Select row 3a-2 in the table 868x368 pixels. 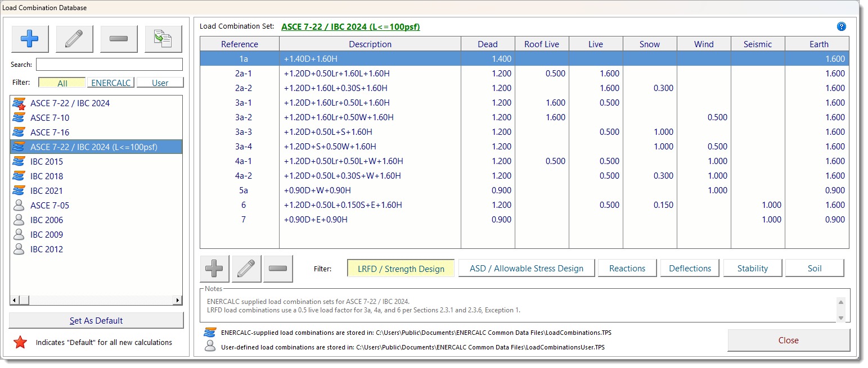coord(524,117)
